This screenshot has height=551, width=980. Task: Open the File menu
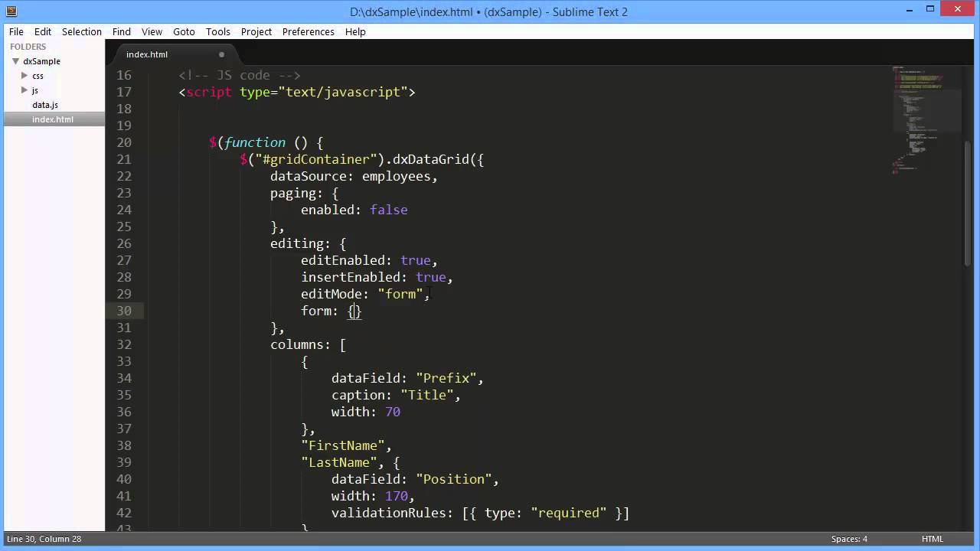click(x=16, y=31)
